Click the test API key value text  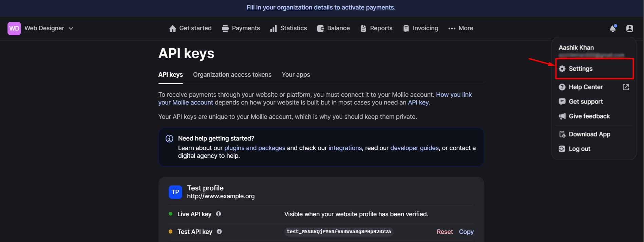pyautogui.click(x=339, y=232)
